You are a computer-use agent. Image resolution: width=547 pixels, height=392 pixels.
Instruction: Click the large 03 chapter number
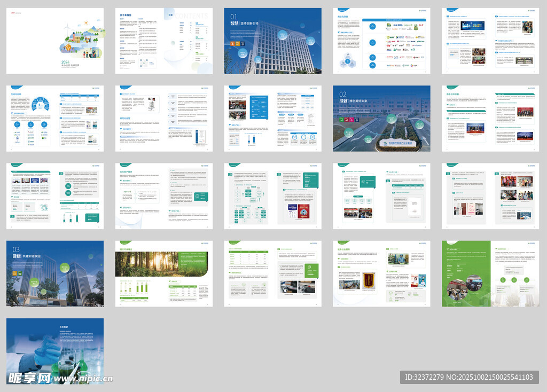click(16, 249)
